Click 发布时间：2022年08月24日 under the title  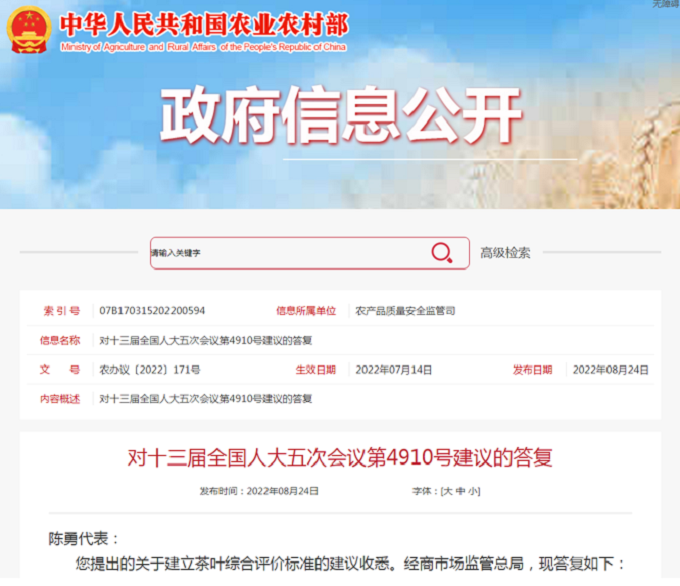pos(259,491)
